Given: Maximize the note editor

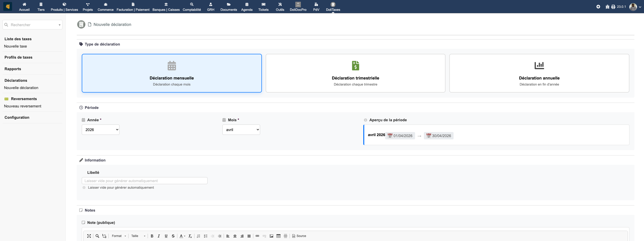Looking at the screenshot, I should [x=89, y=236].
